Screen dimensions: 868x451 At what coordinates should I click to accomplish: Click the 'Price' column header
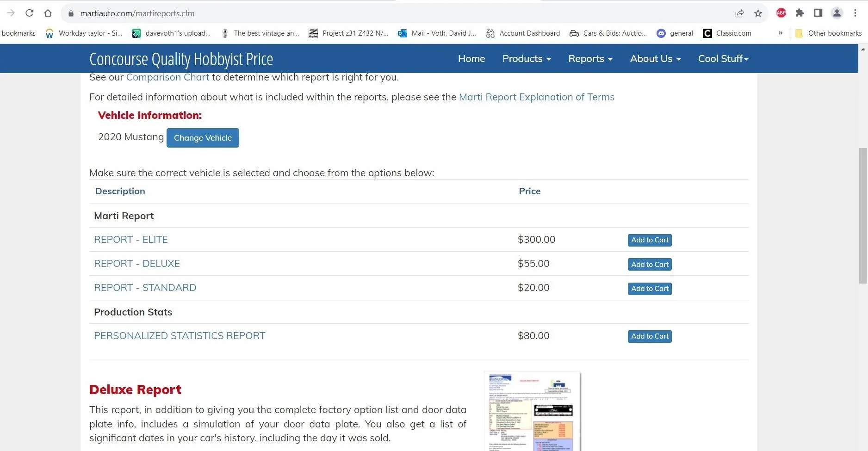tap(530, 191)
